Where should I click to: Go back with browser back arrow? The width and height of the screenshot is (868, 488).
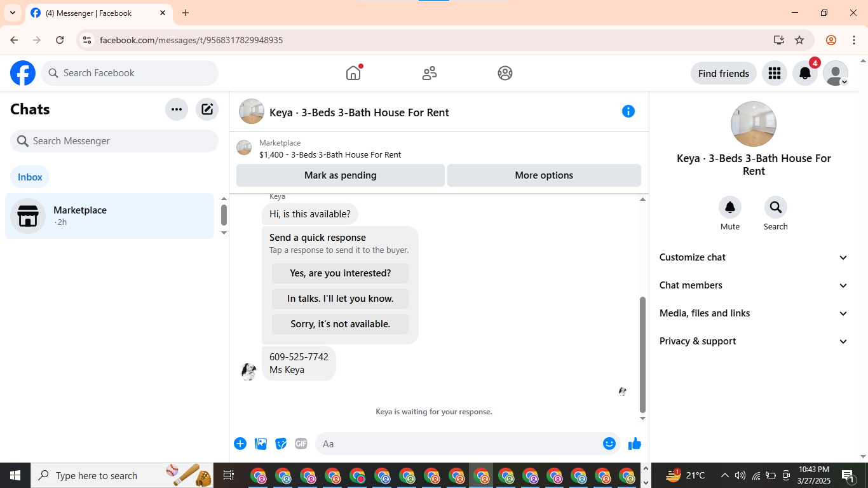coord(14,40)
